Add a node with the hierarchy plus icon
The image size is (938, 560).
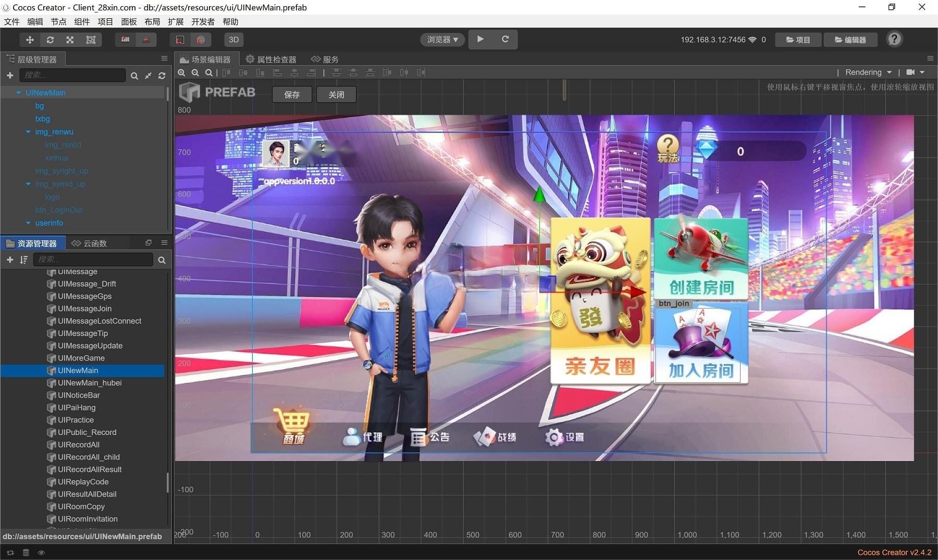10,76
